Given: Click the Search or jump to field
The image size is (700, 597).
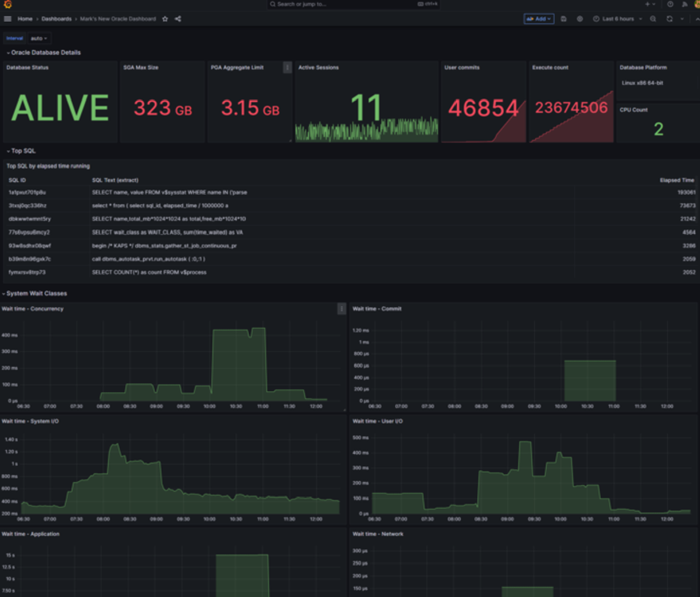Looking at the screenshot, I should pyautogui.click(x=353, y=4).
